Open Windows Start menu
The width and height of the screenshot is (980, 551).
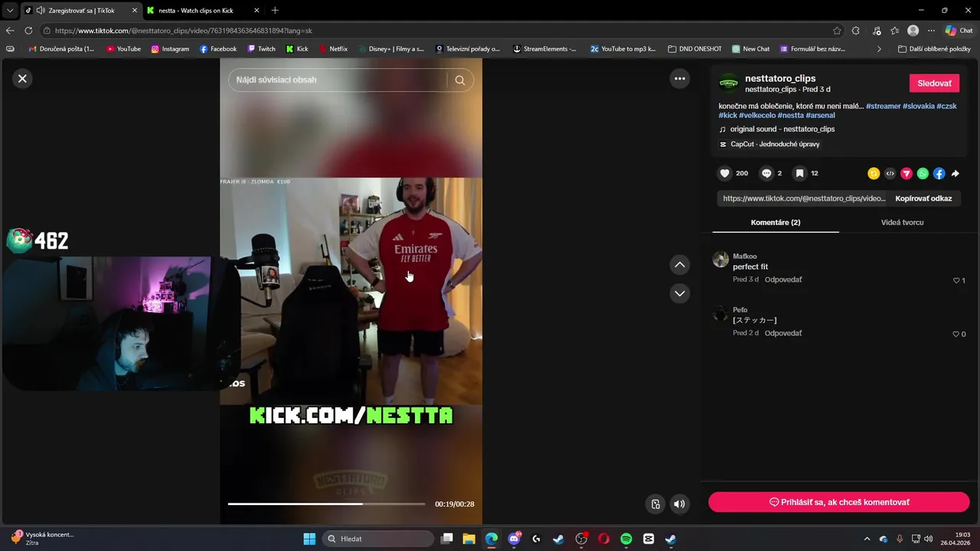pos(309,539)
